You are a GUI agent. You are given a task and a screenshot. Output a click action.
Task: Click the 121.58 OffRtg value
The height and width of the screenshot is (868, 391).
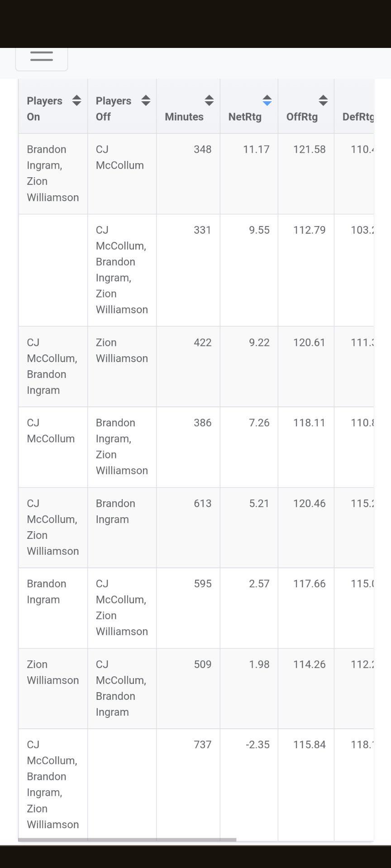(x=309, y=149)
